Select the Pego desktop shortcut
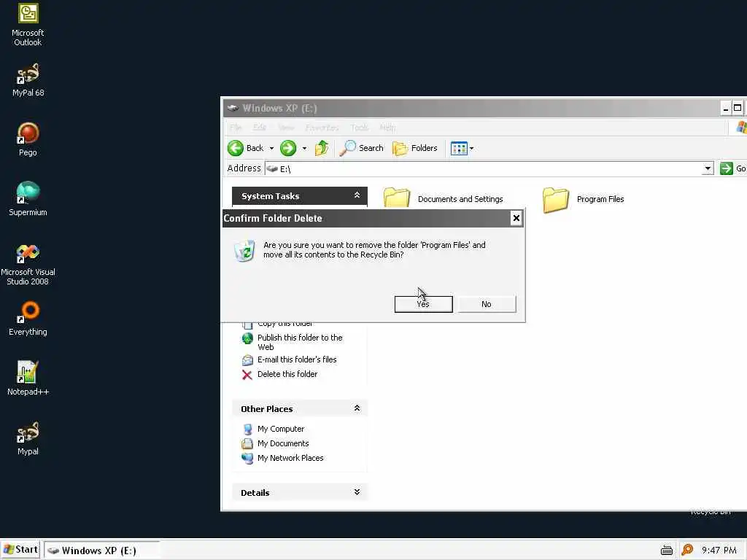747x560 pixels. 28,139
